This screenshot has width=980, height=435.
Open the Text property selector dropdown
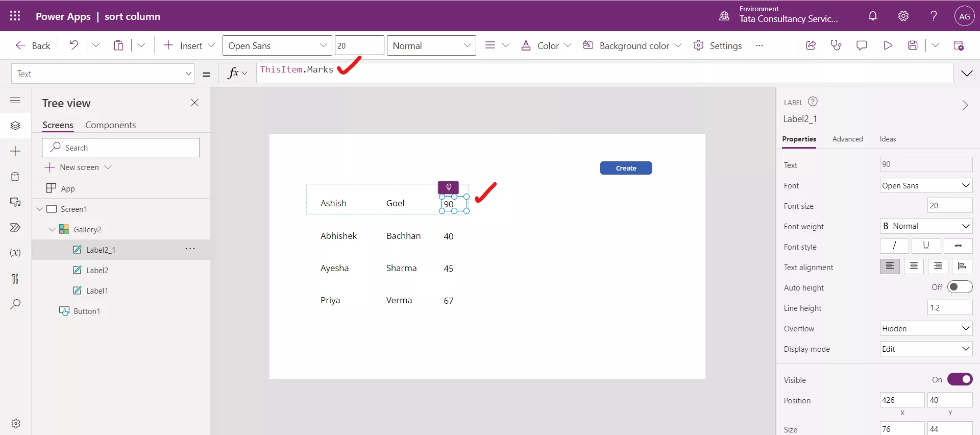click(x=103, y=74)
